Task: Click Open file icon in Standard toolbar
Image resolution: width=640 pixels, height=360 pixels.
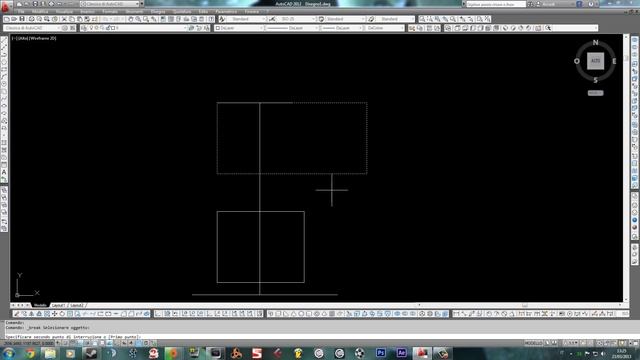Action: [x=14, y=19]
